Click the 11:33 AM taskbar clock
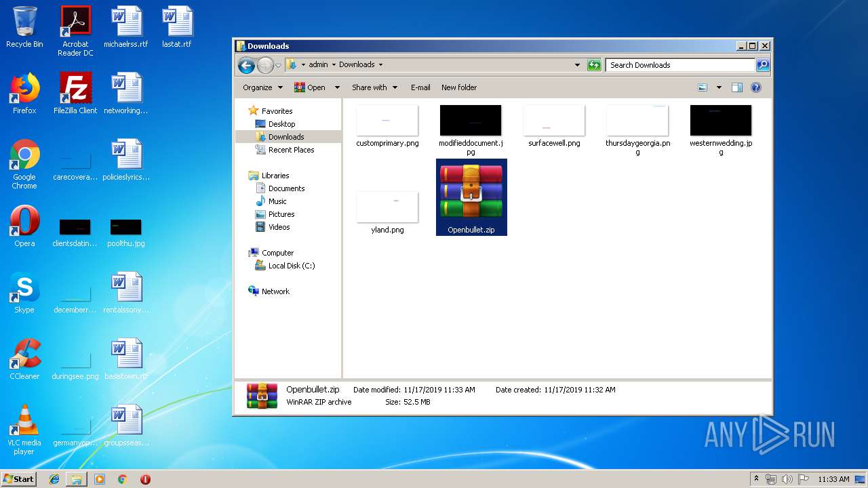868x488 pixels. pyautogui.click(x=833, y=479)
